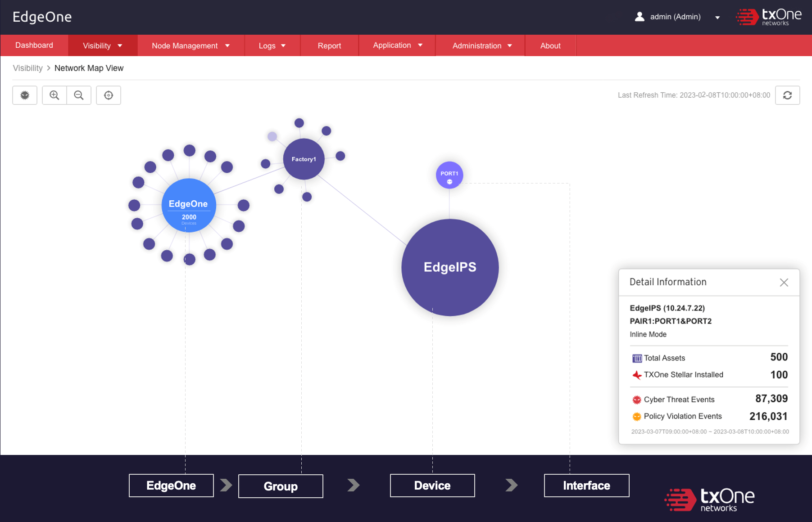The height and width of the screenshot is (522, 812).
Task: Open the About tab
Action: 550,45
